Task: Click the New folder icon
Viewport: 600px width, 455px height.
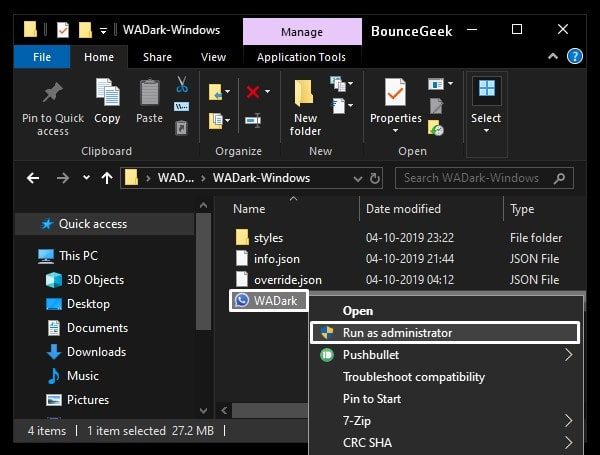Action: click(x=304, y=93)
